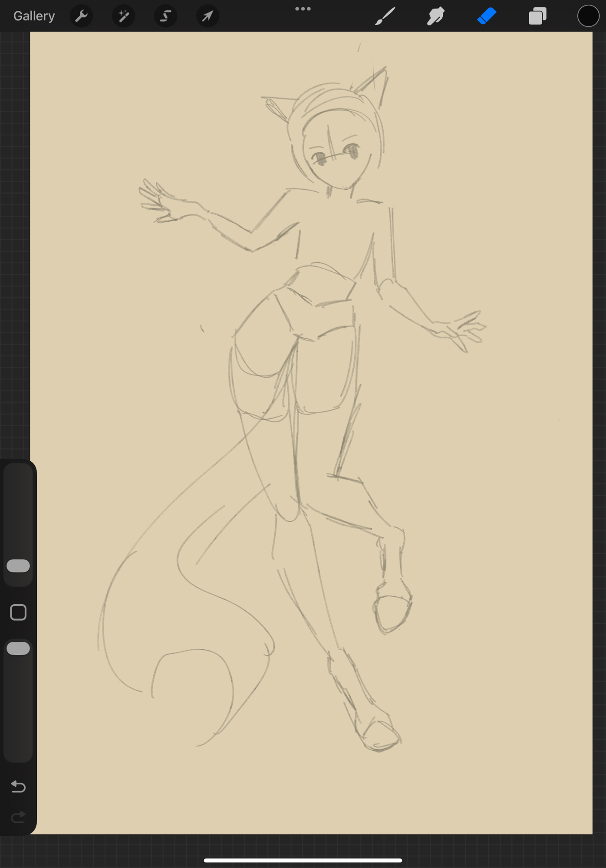The image size is (606, 868).
Task: Open the Actions wrench menu
Action: point(81,16)
